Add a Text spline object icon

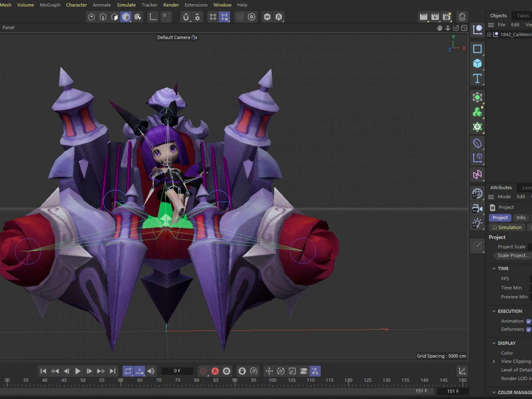click(x=477, y=78)
